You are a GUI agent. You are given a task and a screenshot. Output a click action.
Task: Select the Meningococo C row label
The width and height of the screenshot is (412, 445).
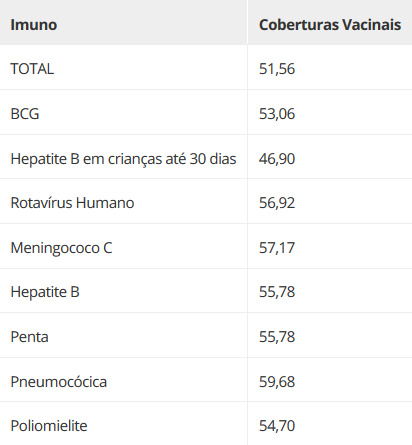point(61,248)
